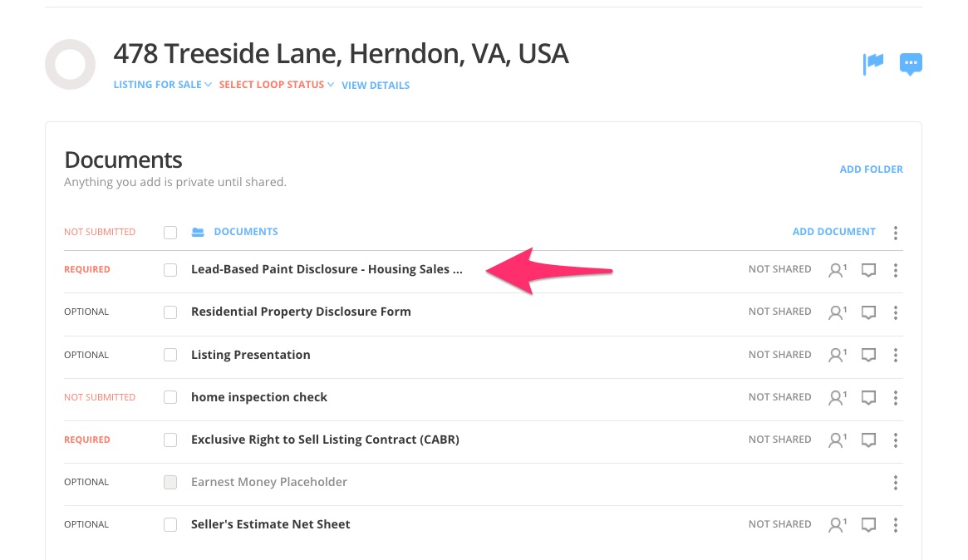968x560 pixels.
Task: Open Residential Property Disclosure Form document
Action: coord(301,312)
